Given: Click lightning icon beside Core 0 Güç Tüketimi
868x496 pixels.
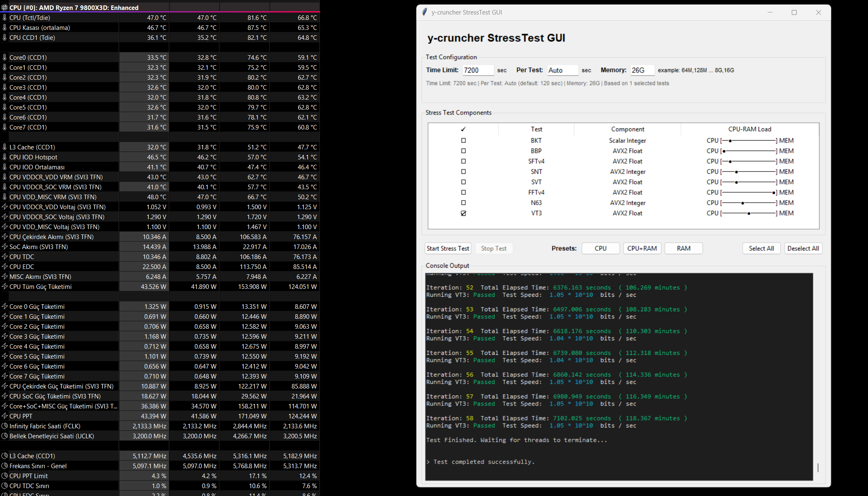Looking at the screenshot, I should pos(5,306).
